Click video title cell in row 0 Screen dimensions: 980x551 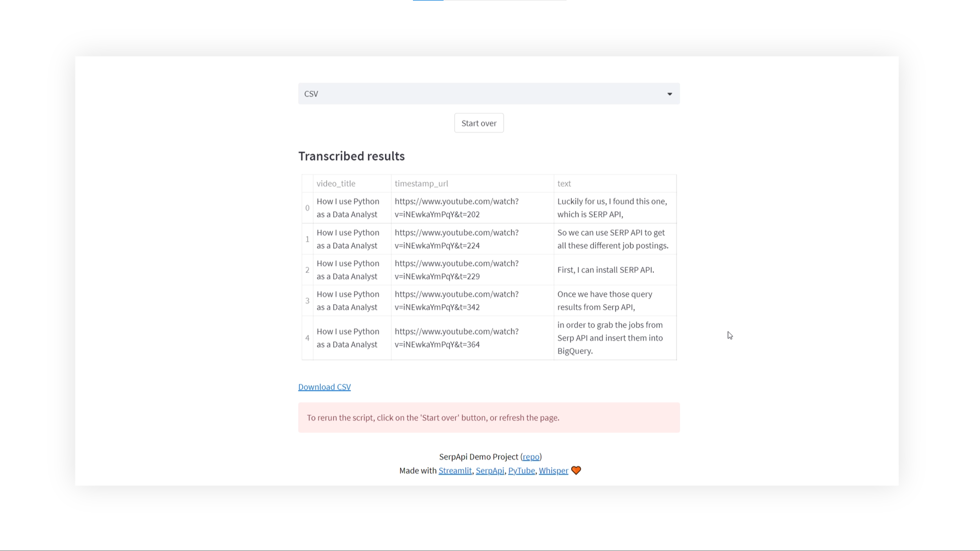[352, 208]
